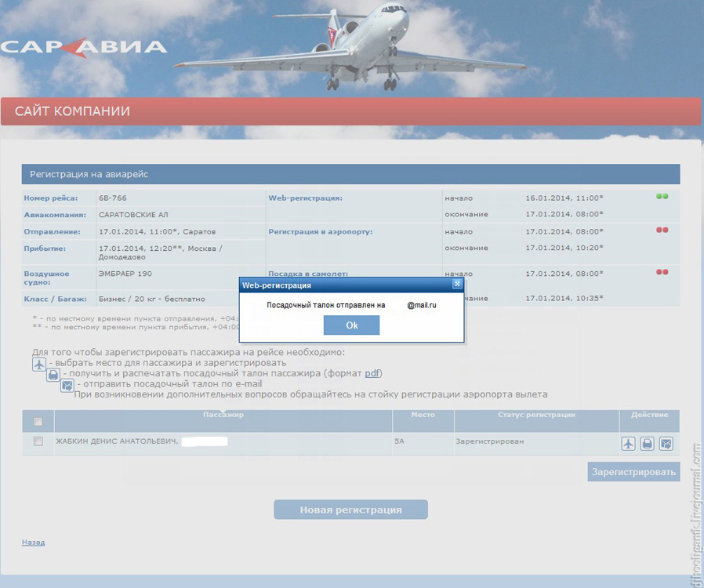This screenshot has height=588, width=704.
Task: Click the printer icon in the instructions list
Action: pyautogui.click(x=53, y=375)
